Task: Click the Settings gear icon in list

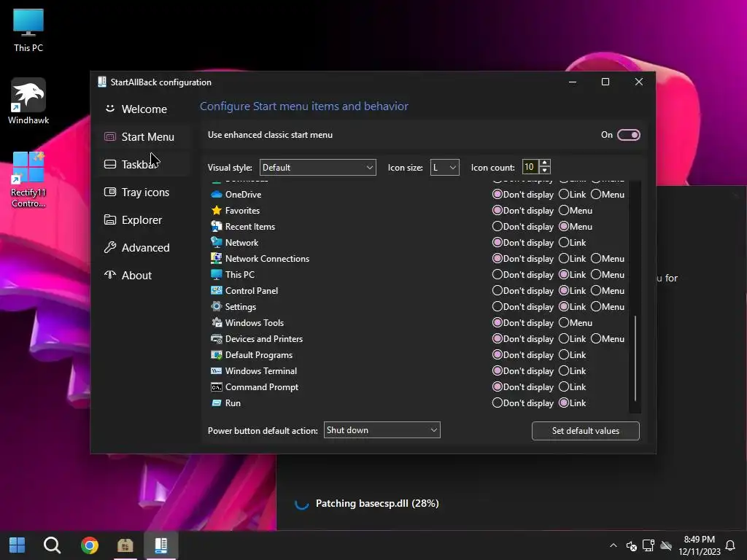Action: [x=216, y=306]
